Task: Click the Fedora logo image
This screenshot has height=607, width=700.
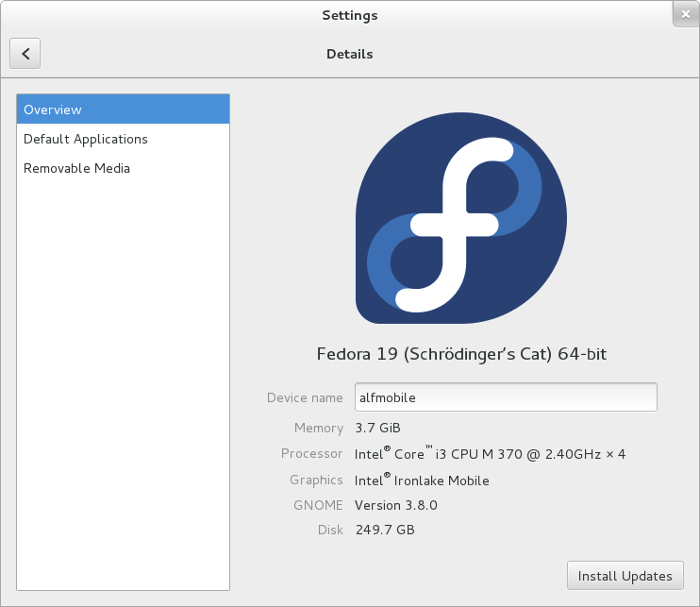Action: [461, 218]
